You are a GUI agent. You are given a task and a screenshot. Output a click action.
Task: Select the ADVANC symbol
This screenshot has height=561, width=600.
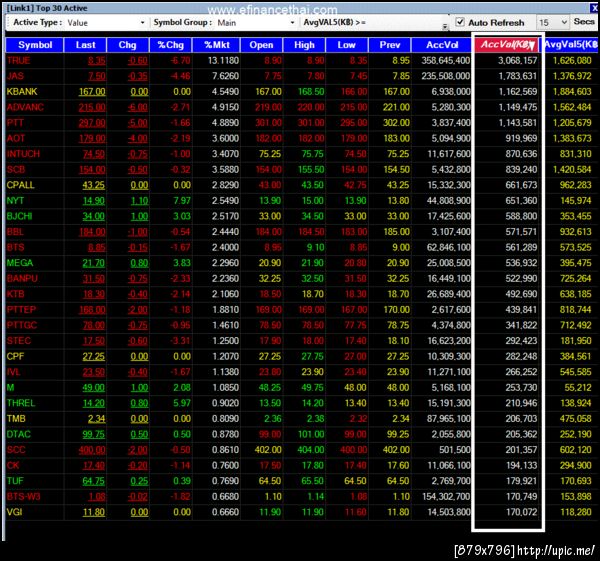tap(25, 107)
